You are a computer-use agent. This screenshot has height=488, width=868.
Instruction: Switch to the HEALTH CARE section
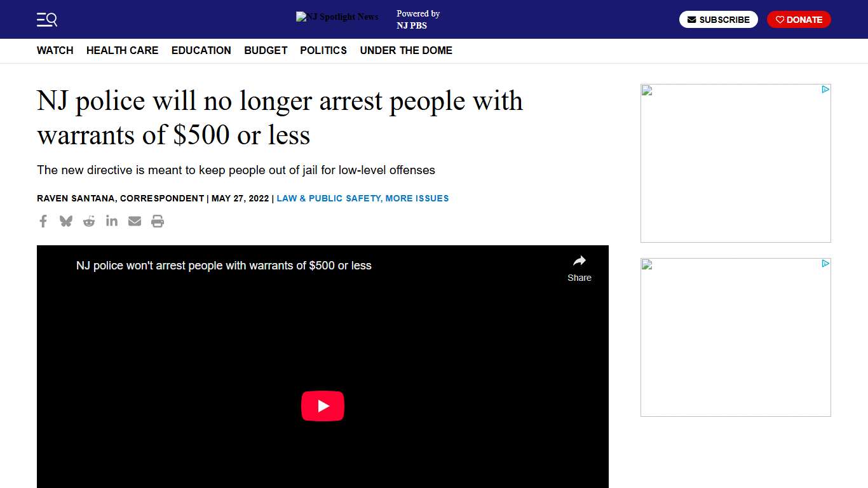click(122, 50)
